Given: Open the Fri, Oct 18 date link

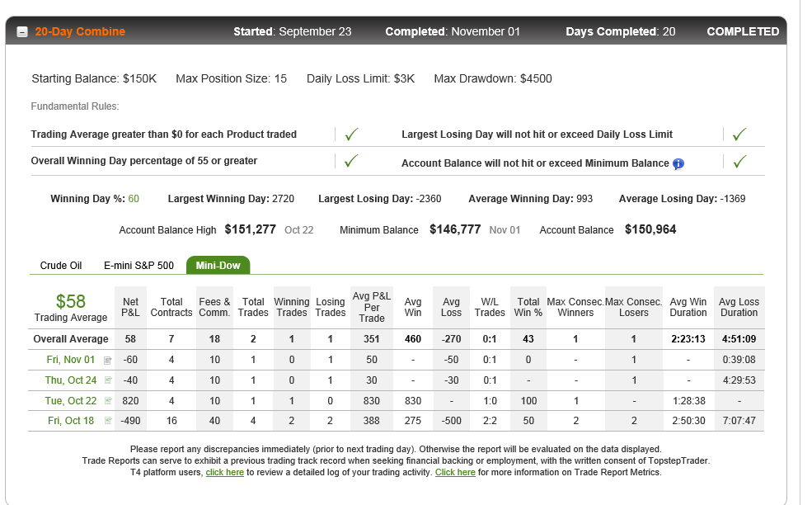Looking at the screenshot, I should coord(70,421).
